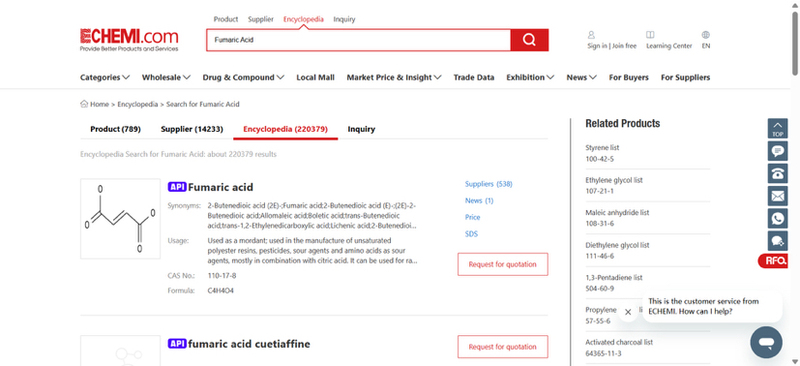The image size is (800, 366).
Task: Switch to the Product (789) tab
Action: click(115, 129)
